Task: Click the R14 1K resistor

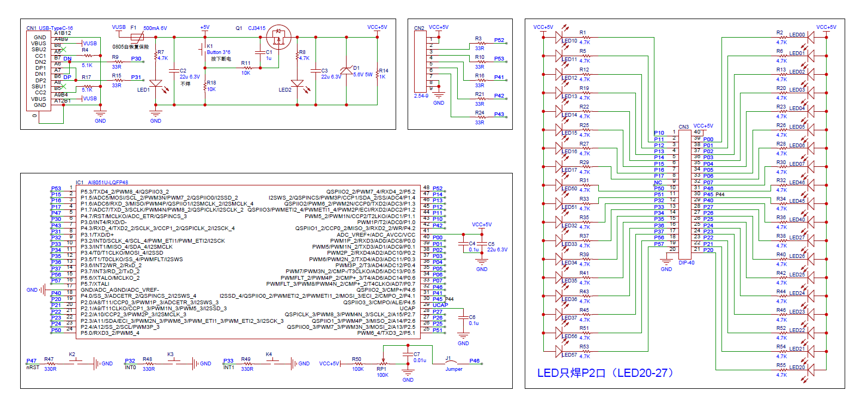Action: coord(377,74)
